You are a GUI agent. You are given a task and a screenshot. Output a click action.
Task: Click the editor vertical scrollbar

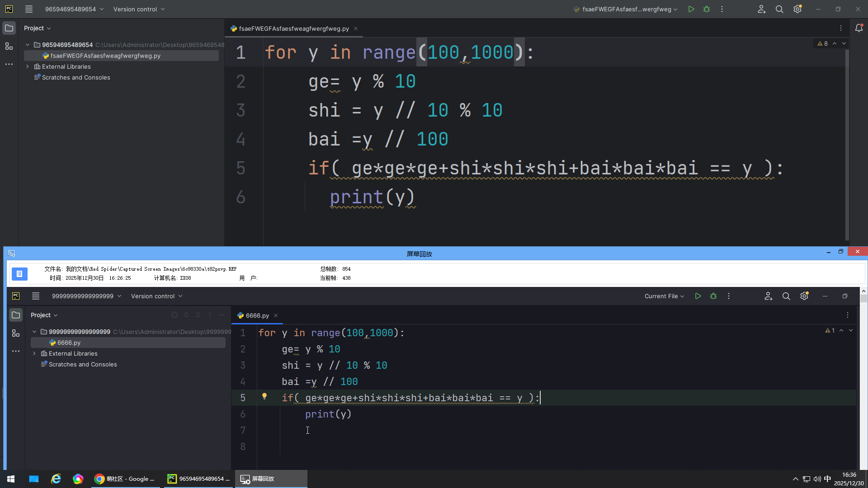[847, 145]
